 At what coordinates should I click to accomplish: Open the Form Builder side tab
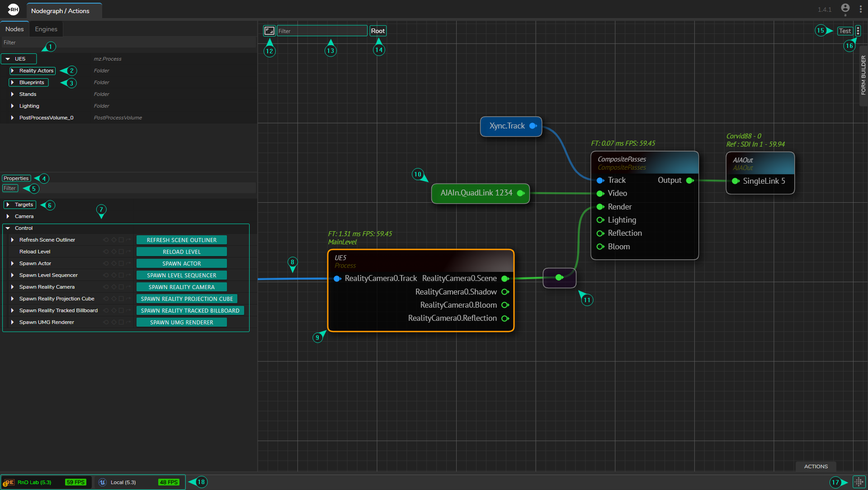863,75
